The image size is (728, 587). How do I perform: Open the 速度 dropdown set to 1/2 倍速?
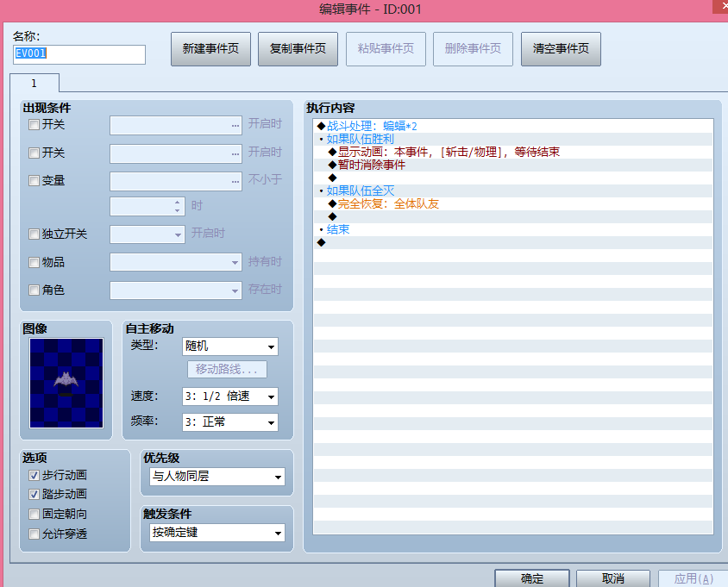(229, 397)
